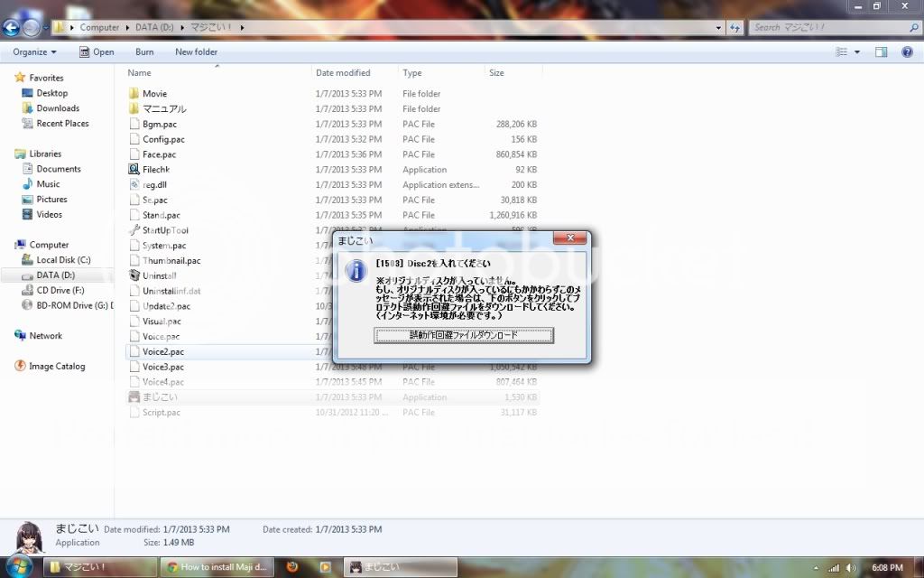The width and height of the screenshot is (924, 578).
Task: Sort files by Date modified column
Action: [343, 73]
